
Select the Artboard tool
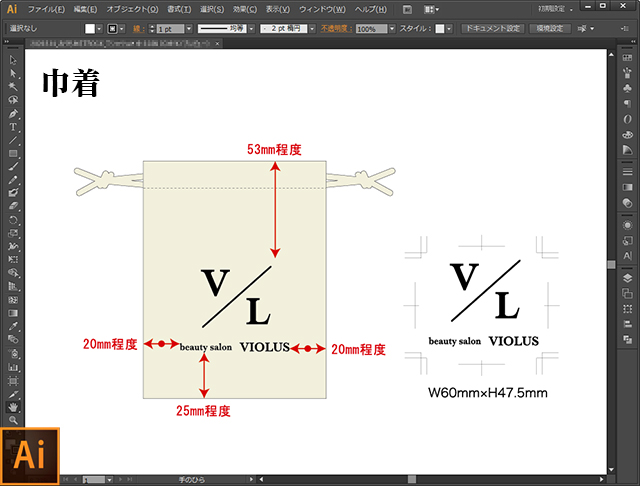(x=13, y=381)
